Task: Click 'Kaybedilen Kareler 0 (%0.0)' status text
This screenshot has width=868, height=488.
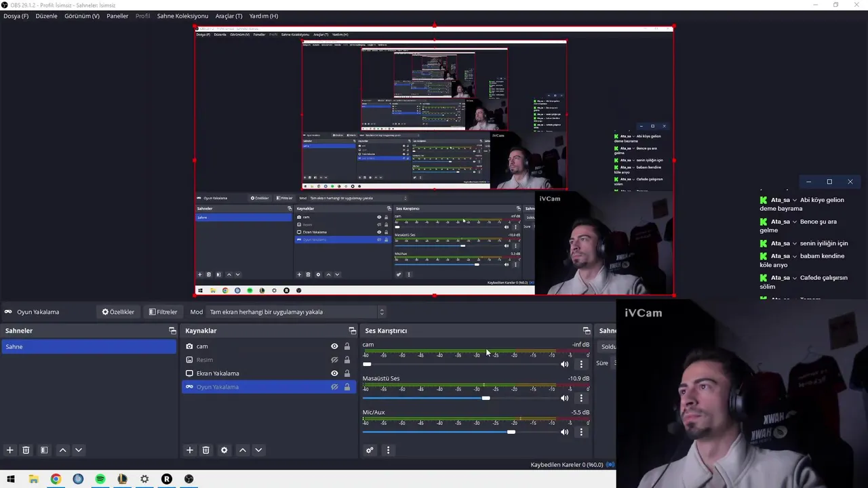Action: (x=566, y=465)
